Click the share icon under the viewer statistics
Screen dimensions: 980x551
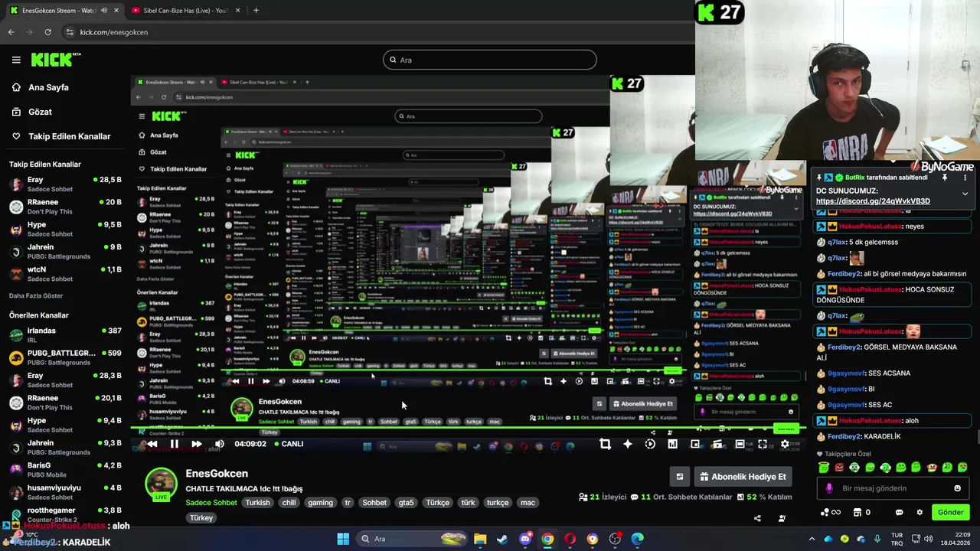(x=757, y=518)
